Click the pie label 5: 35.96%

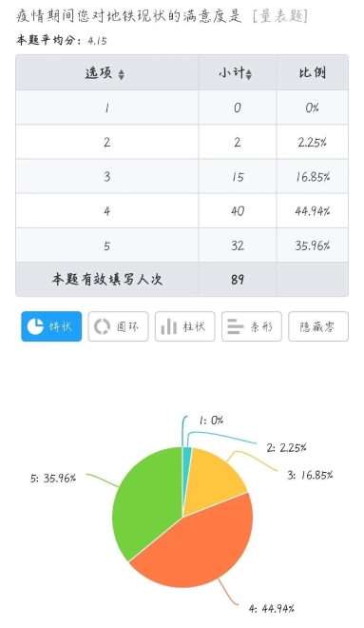[53, 478]
